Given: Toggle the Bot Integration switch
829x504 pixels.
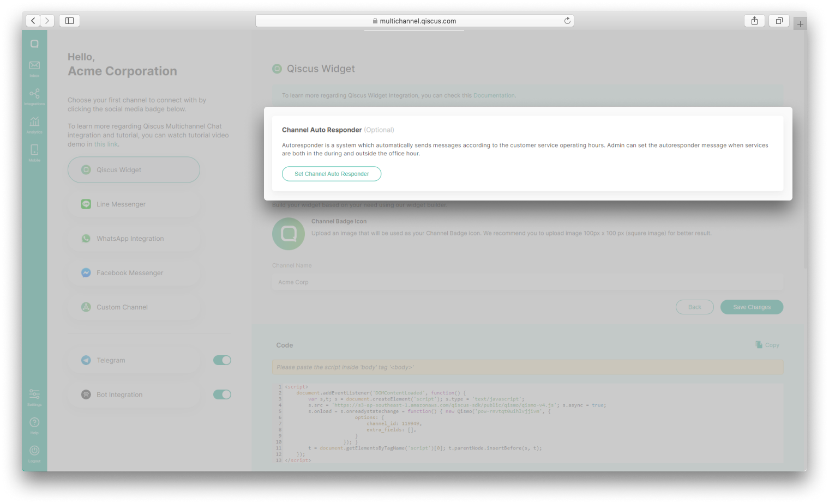Looking at the screenshot, I should pyautogui.click(x=222, y=394).
